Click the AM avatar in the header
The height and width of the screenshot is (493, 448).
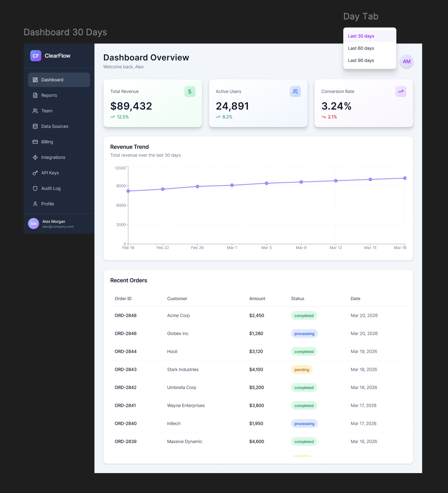(x=407, y=62)
